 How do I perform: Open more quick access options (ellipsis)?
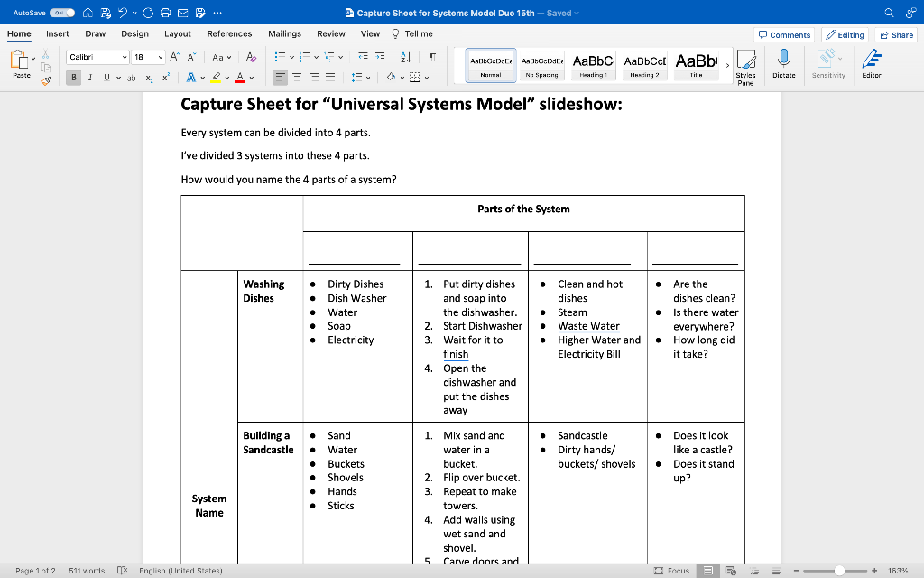[217, 13]
